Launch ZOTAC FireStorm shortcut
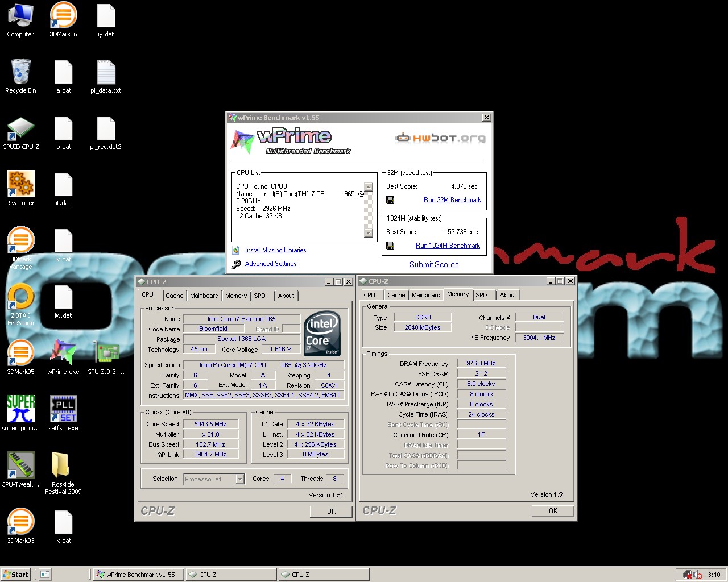 [20, 304]
